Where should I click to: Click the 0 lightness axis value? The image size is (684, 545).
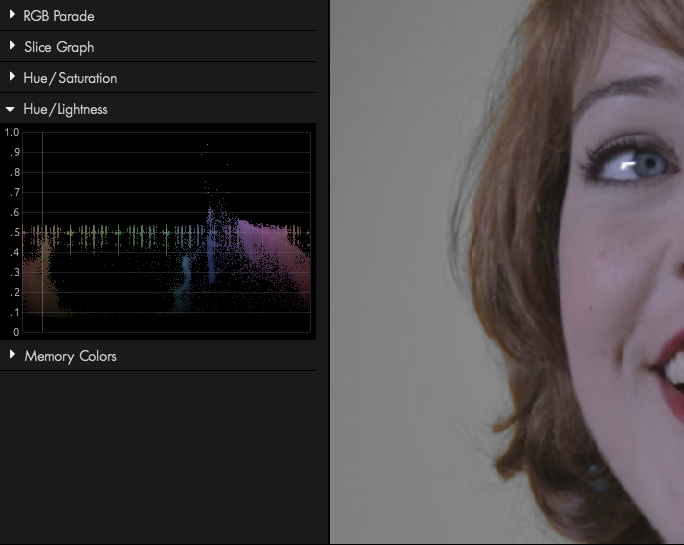[x=16, y=332]
